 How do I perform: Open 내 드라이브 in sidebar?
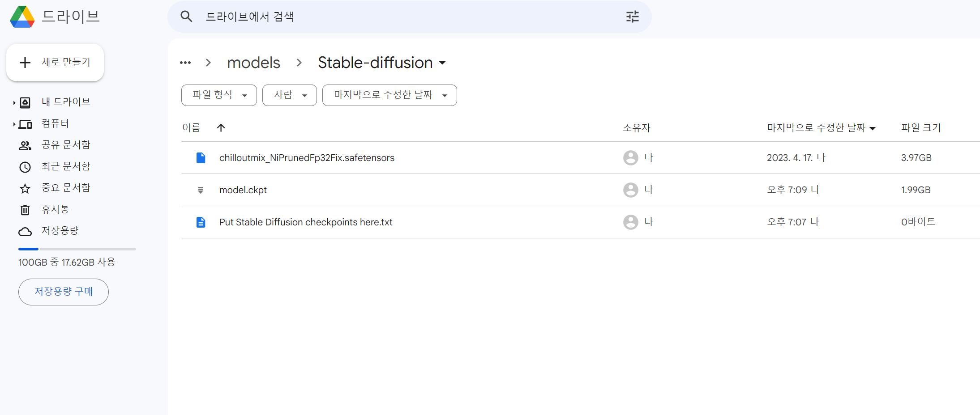pos(66,102)
